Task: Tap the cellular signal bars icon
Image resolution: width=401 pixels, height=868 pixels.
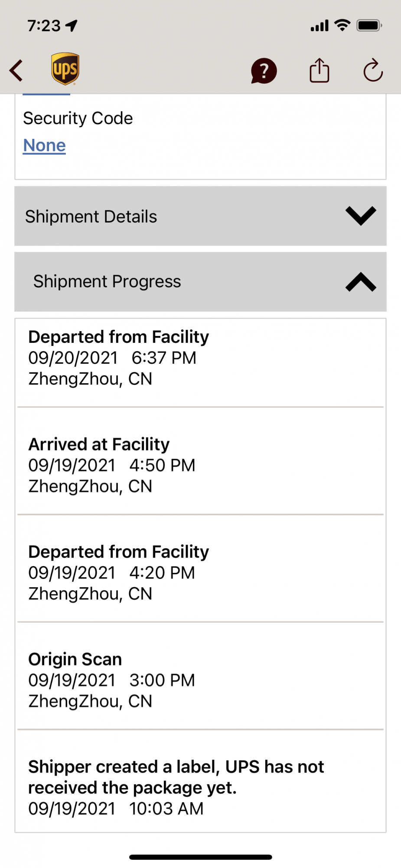Action: (x=319, y=26)
